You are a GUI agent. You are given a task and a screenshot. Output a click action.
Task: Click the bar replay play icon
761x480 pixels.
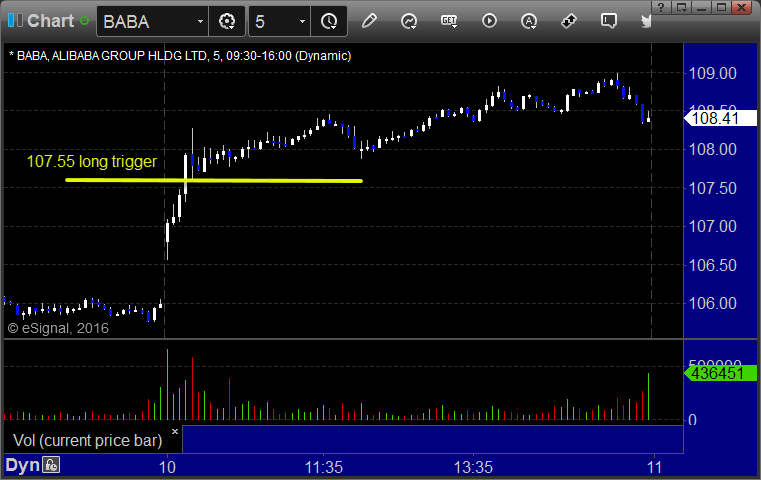(489, 21)
